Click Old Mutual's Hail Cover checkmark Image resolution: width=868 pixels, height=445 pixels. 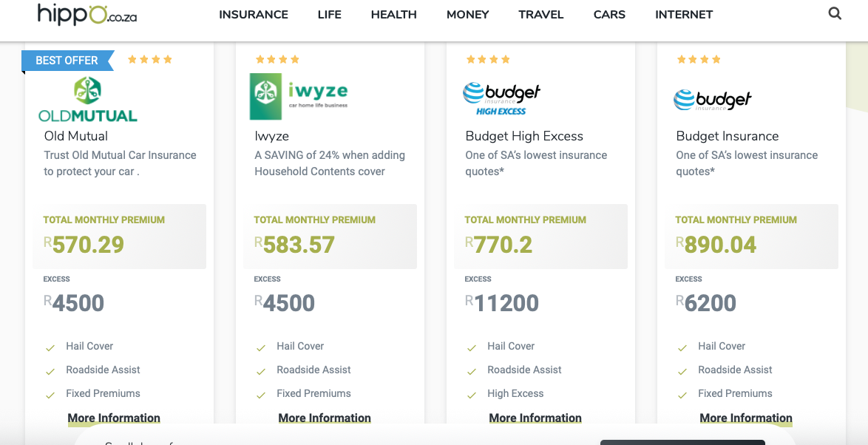coord(50,347)
